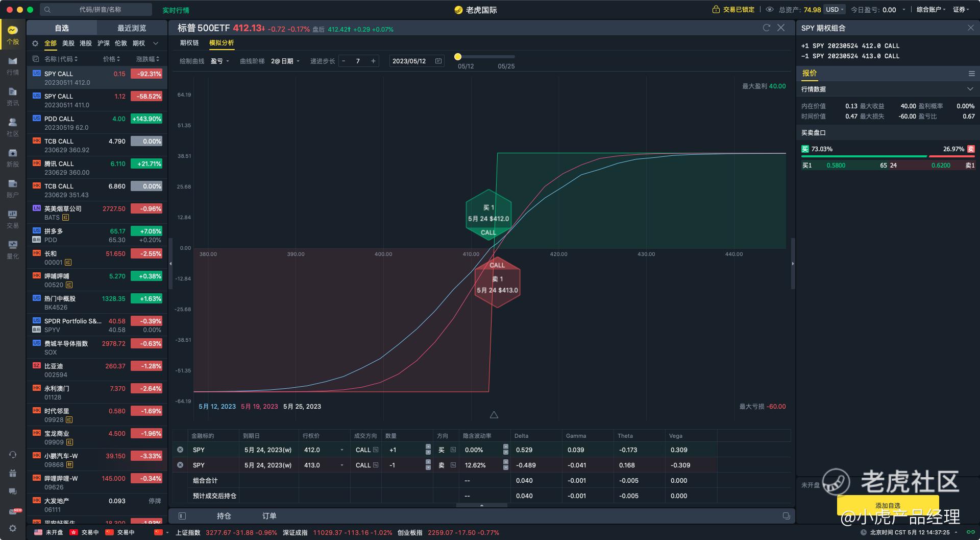The image size is (980, 540).
Task: Open the 模拟分析 tab
Action: click(x=222, y=43)
